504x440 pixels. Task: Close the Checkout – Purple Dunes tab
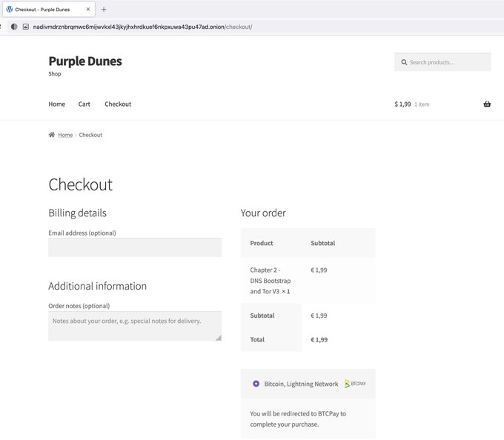click(x=88, y=10)
